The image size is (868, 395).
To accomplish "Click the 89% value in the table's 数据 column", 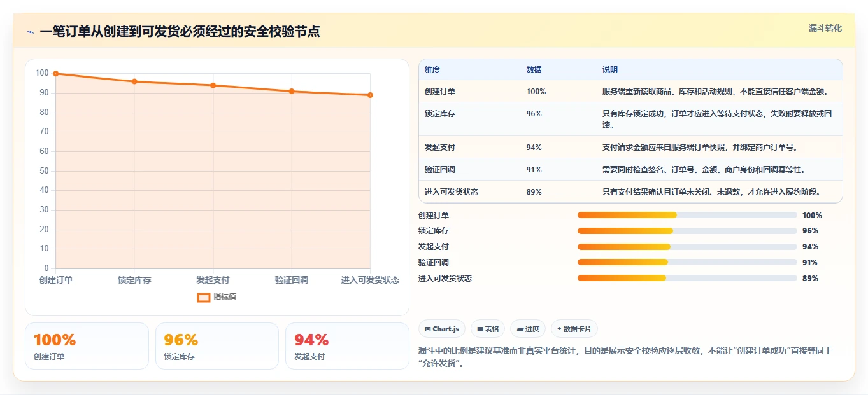I will [x=534, y=192].
